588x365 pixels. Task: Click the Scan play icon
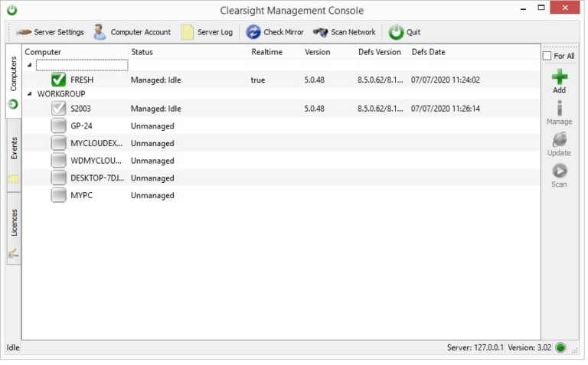560,171
